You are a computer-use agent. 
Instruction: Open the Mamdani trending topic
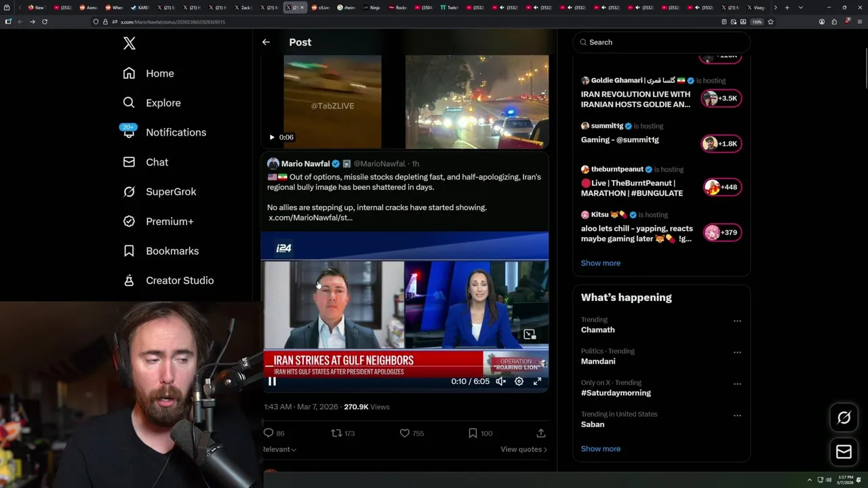(x=598, y=361)
